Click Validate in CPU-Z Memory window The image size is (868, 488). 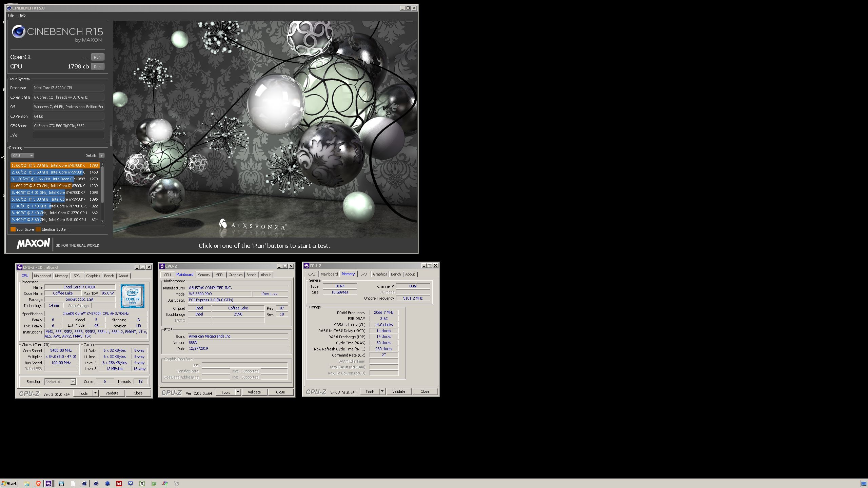coord(399,392)
